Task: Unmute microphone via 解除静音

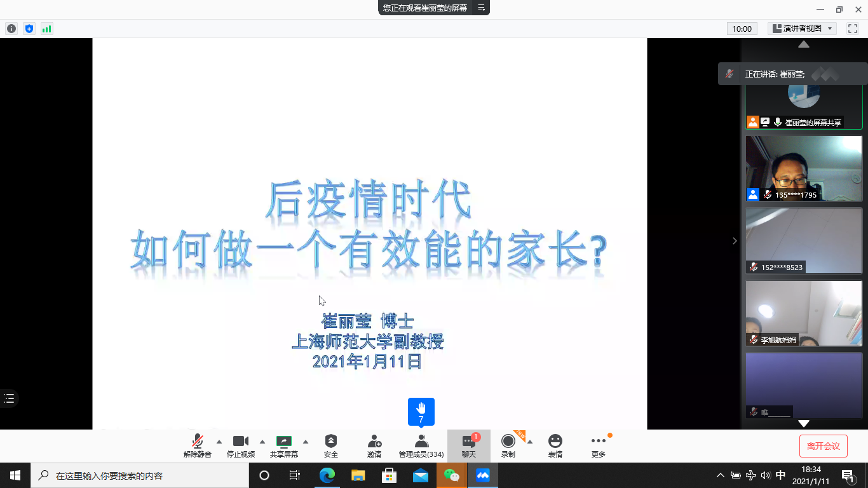Action: tap(198, 445)
